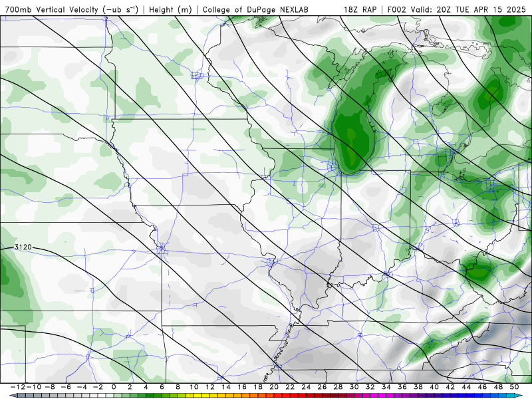532x399 pixels.
Task: Click the 'Valid: 20Z TUE APR 15 2025' text
Action: (468, 10)
